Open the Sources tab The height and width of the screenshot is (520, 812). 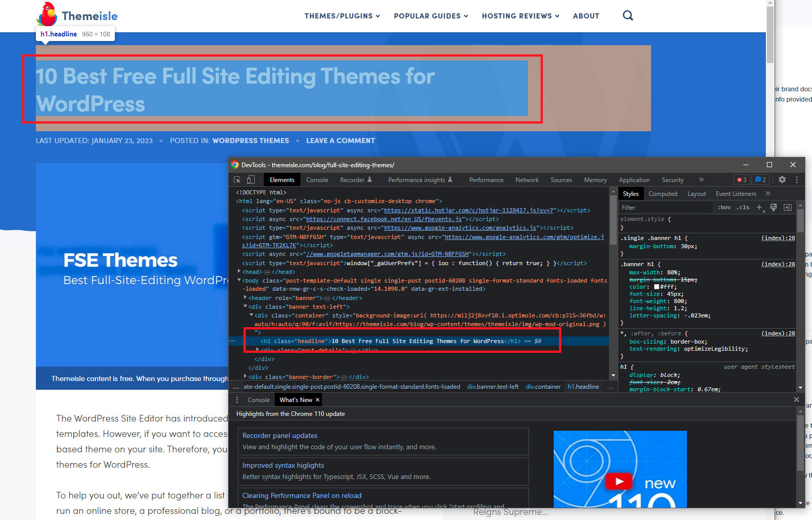click(561, 180)
